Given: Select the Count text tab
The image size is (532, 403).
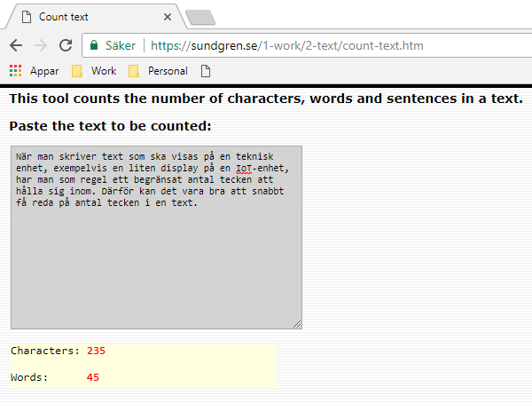Looking at the screenshot, I should (x=95, y=17).
